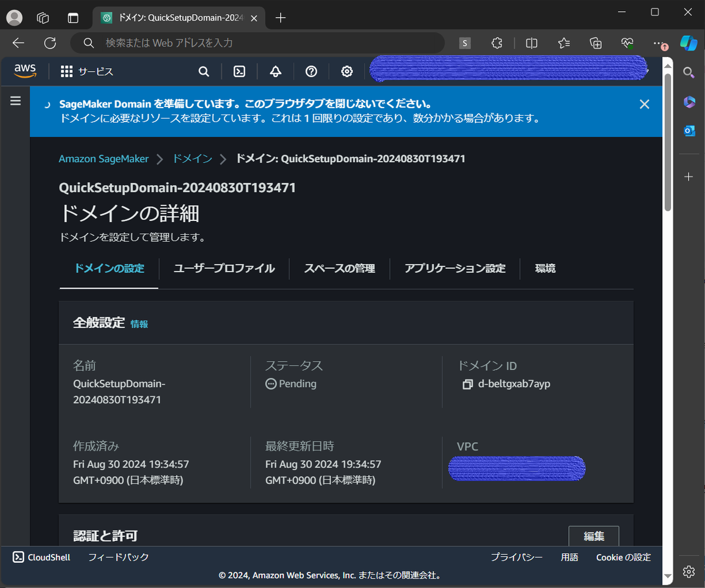The image size is (705, 588).
Task: Click the 編集 button in 認証と許可
Action: tap(594, 536)
